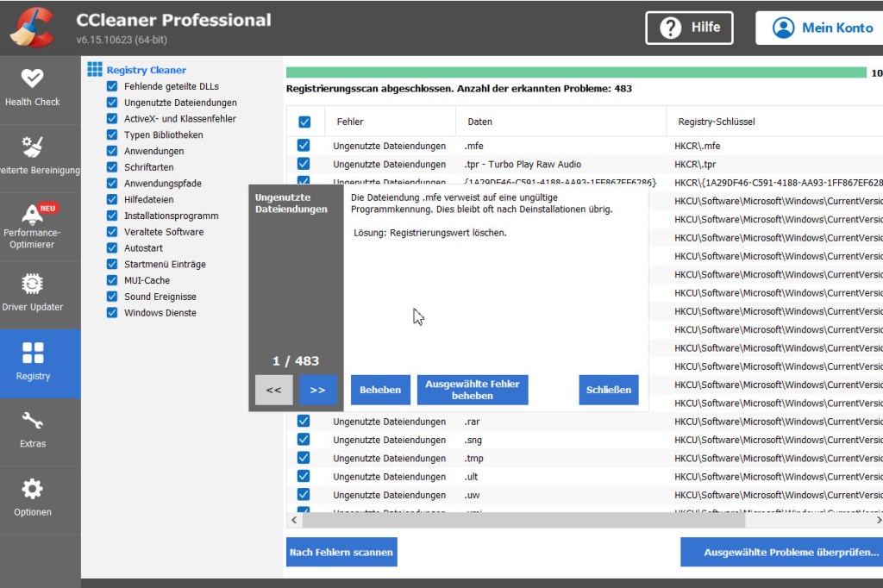Screen dimensions: 883x588
Task: Open Erweiterte Bereinigung broom icon
Action: (x=32, y=147)
